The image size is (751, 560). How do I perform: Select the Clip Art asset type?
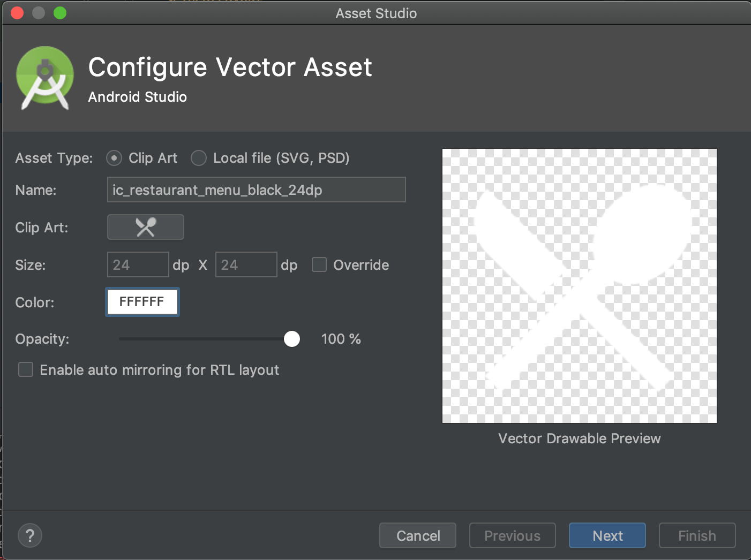[x=114, y=158]
